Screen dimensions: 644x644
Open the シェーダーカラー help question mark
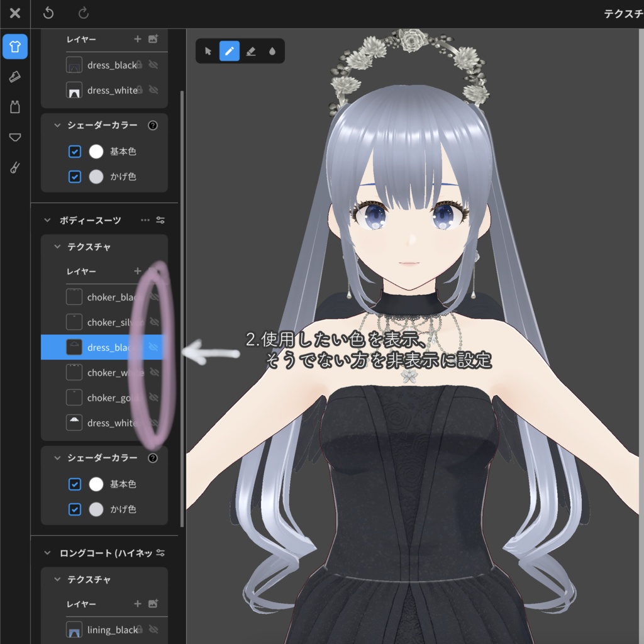[x=152, y=458]
